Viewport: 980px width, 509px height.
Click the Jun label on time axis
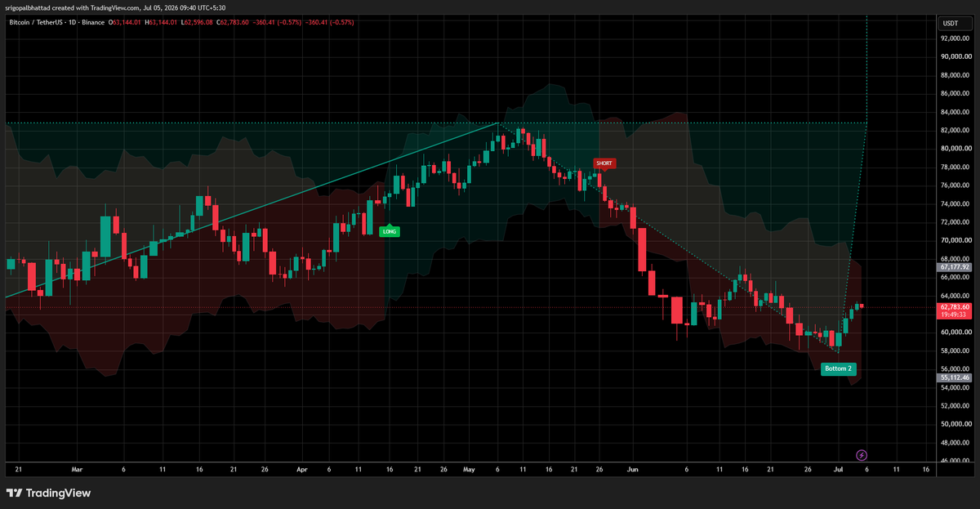pos(631,470)
